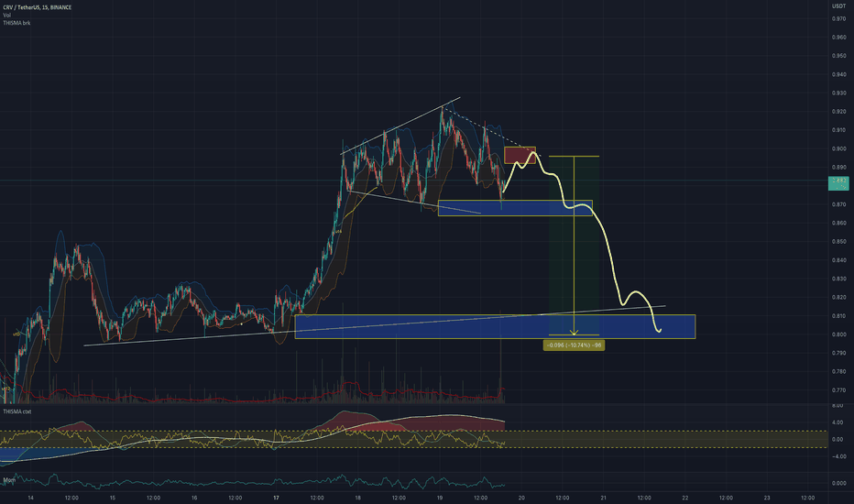Click the USDT currency label on price axis
Viewport: 854px width, 504px height.
pyautogui.click(x=838, y=6)
